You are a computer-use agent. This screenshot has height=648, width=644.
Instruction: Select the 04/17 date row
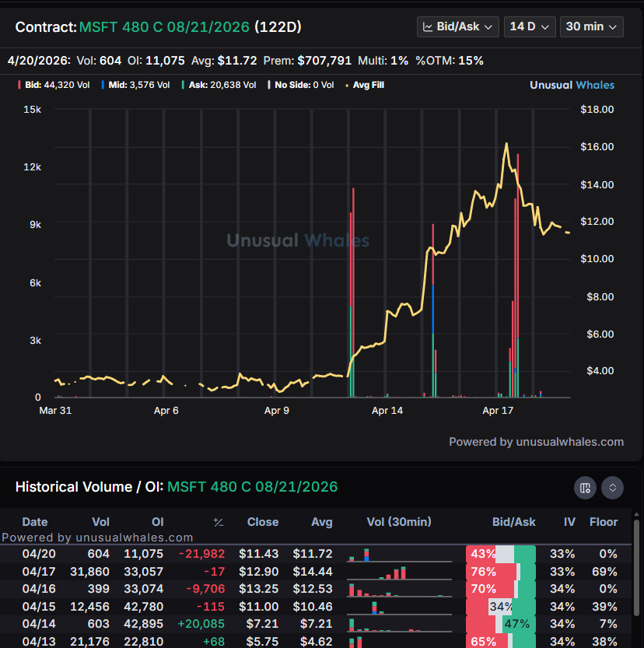(316, 572)
